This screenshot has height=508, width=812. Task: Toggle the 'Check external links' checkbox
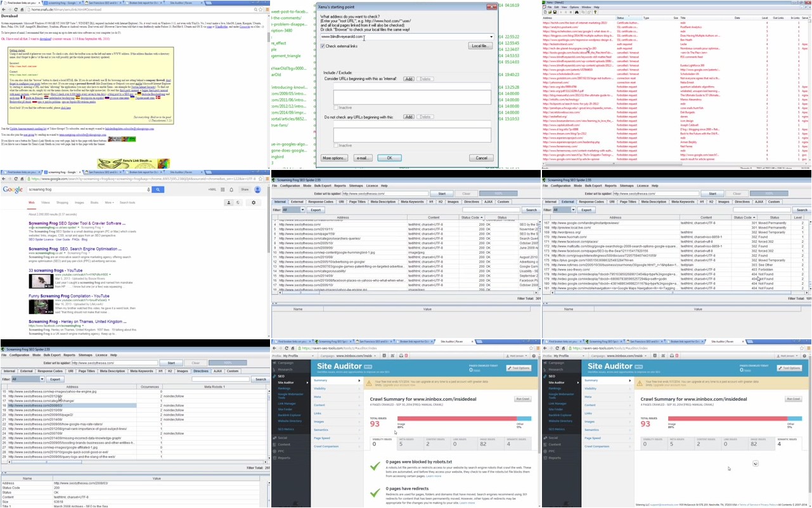(x=323, y=46)
